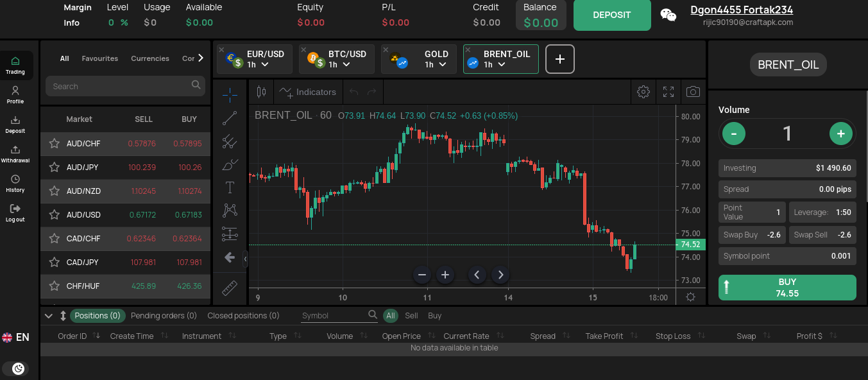The image size is (868, 380).
Task: Open candlestick chart type selector
Action: (261, 92)
